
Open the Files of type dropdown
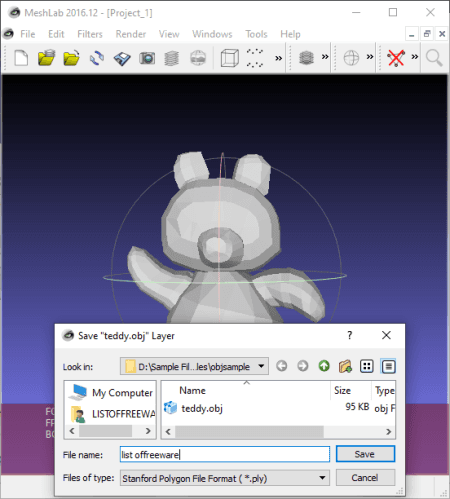click(225, 478)
